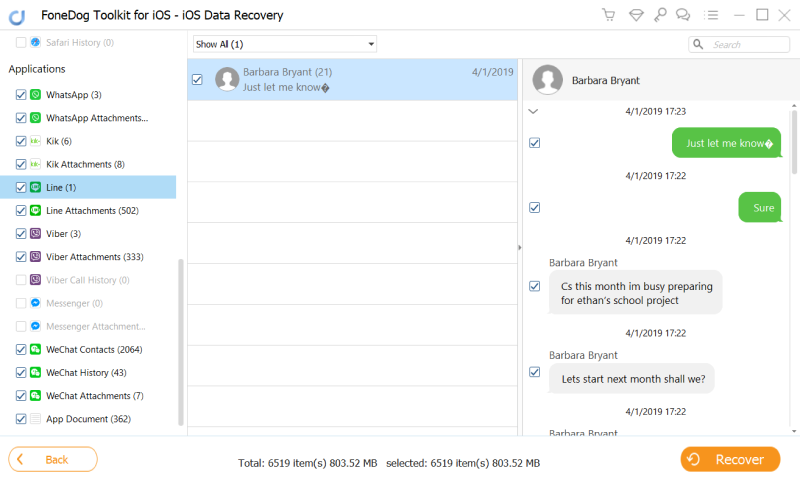Click the Messenger icon beside Messenger (0)
This screenshot has height=489, width=800.
pos(35,303)
